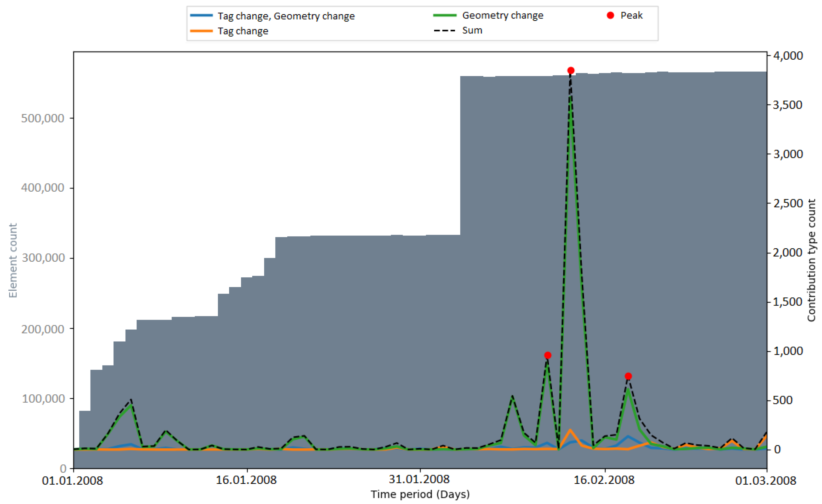This screenshot has width=822, height=504.
Task: Click the highest red peak marker
Action: pyautogui.click(x=571, y=71)
